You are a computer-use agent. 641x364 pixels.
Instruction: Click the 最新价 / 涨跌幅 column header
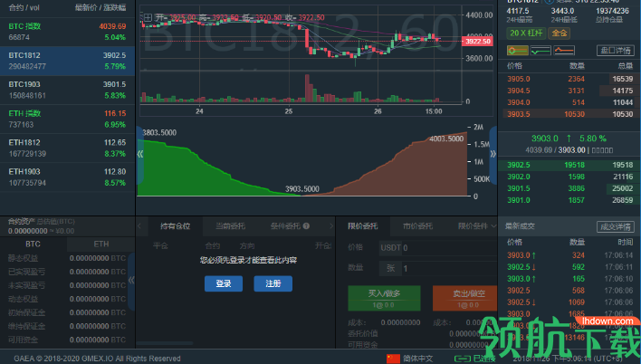click(100, 8)
